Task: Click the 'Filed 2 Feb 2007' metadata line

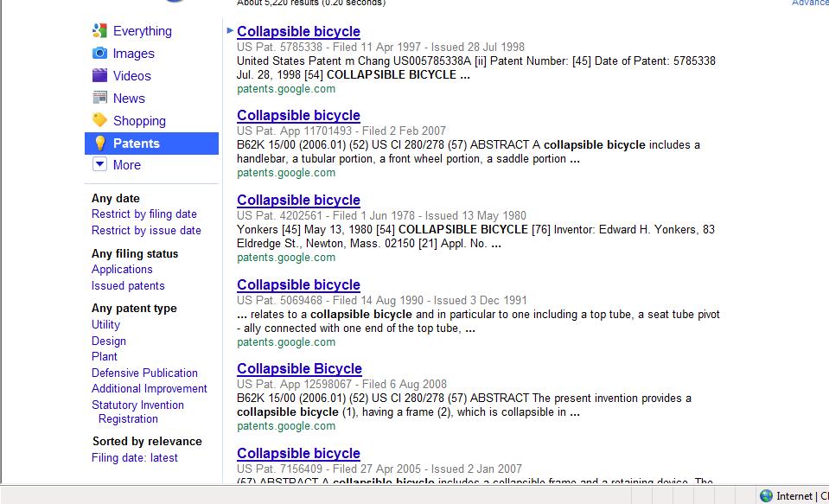Action: 341,131
